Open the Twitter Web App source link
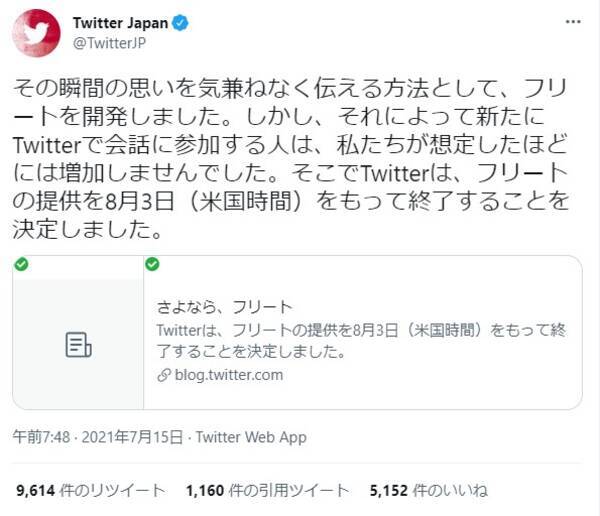 (x=251, y=437)
